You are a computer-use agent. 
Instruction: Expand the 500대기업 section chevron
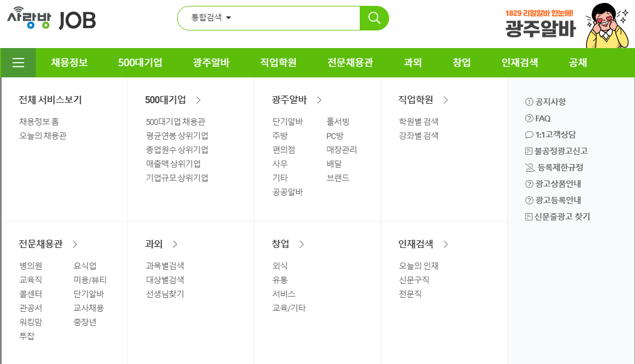coord(198,100)
